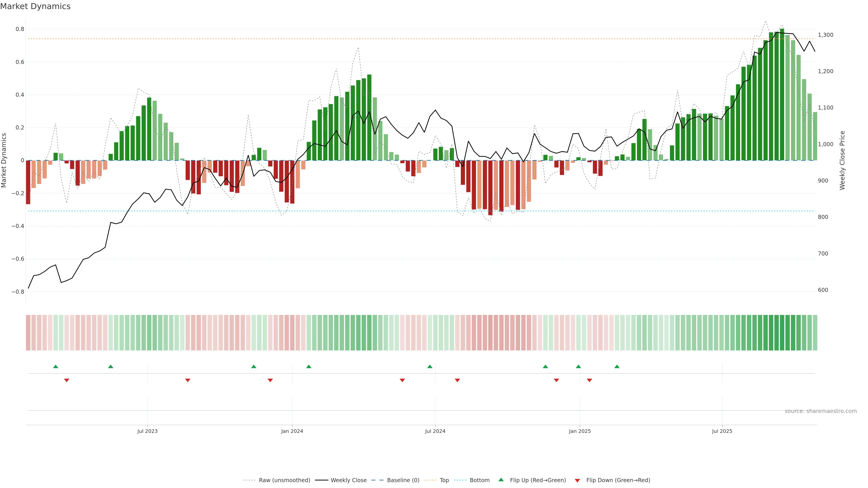Click the Jul 2023 axis label
Screen dimensions: 868x488
click(147, 431)
